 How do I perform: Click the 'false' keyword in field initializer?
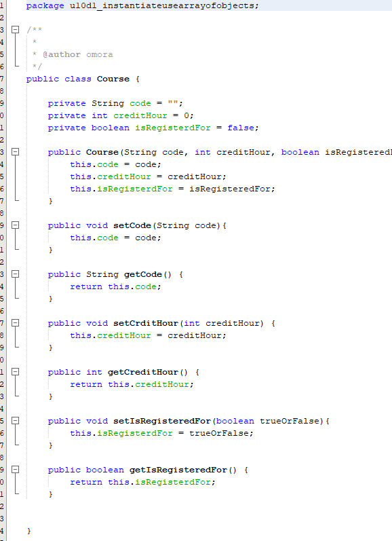pos(241,128)
